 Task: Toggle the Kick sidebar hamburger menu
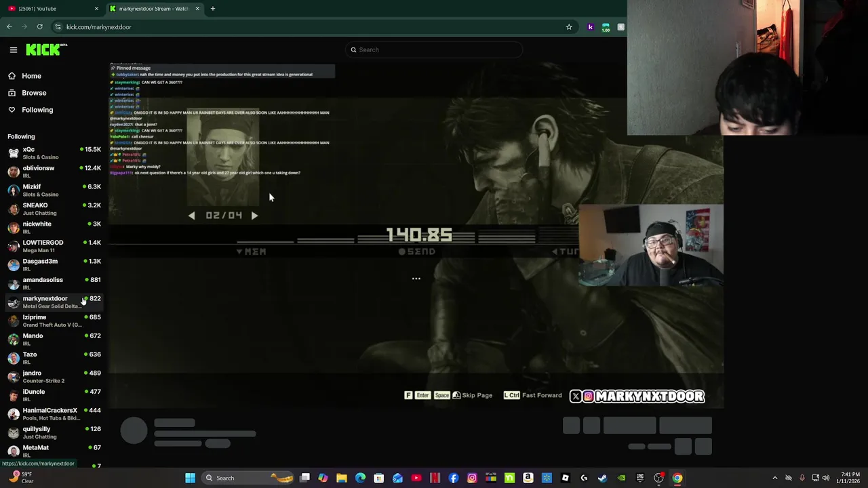click(13, 49)
